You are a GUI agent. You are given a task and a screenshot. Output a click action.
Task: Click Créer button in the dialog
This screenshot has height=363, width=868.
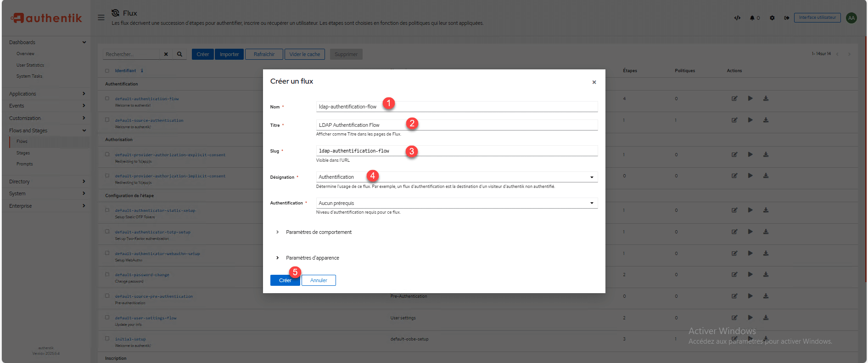pyautogui.click(x=285, y=280)
